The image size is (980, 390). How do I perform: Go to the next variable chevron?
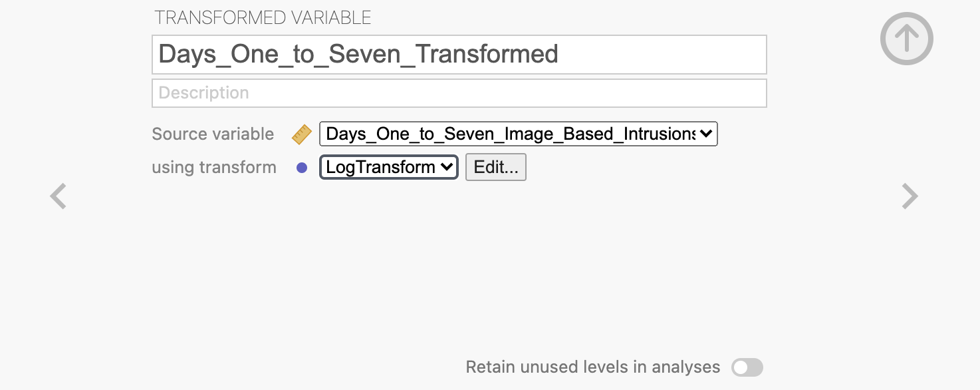pyautogui.click(x=910, y=196)
